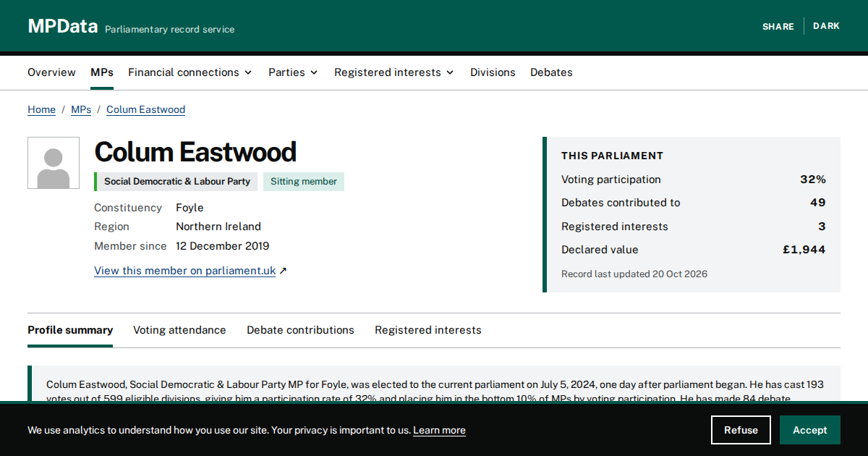Screen dimensions: 868x456
Task: Expand the Financial connections dropdown
Action: (x=190, y=72)
